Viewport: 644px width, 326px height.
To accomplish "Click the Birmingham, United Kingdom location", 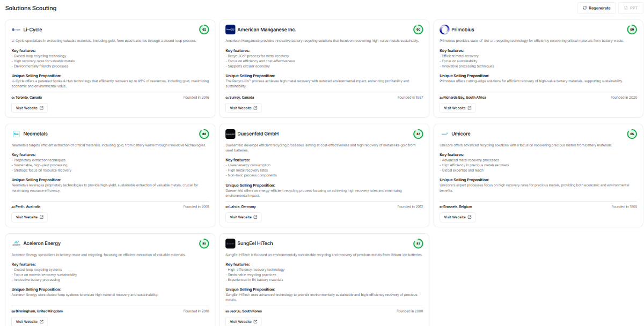I will [x=39, y=311].
